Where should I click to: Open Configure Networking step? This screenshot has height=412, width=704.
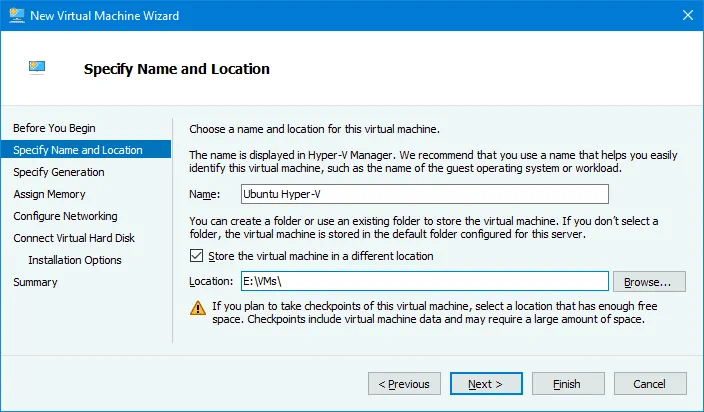tap(65, 216)
